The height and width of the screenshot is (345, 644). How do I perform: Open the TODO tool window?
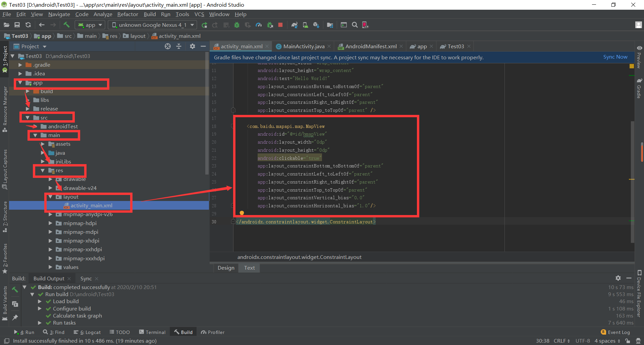(x=120, y=332)
